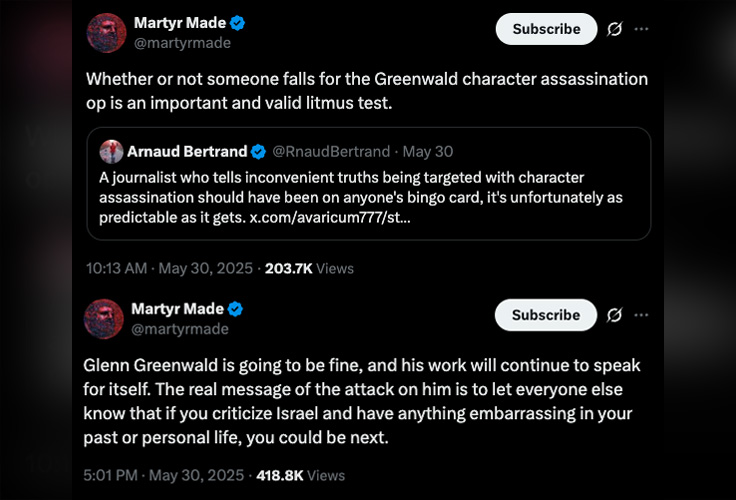This screenshot has width=736, height=500.
Task: Click the second tweet's verified blue checkmark
Action: coord(236,308)
